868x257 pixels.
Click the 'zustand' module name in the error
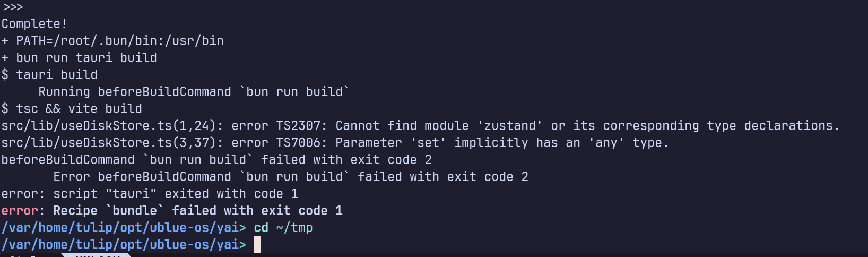click(510, 126)
